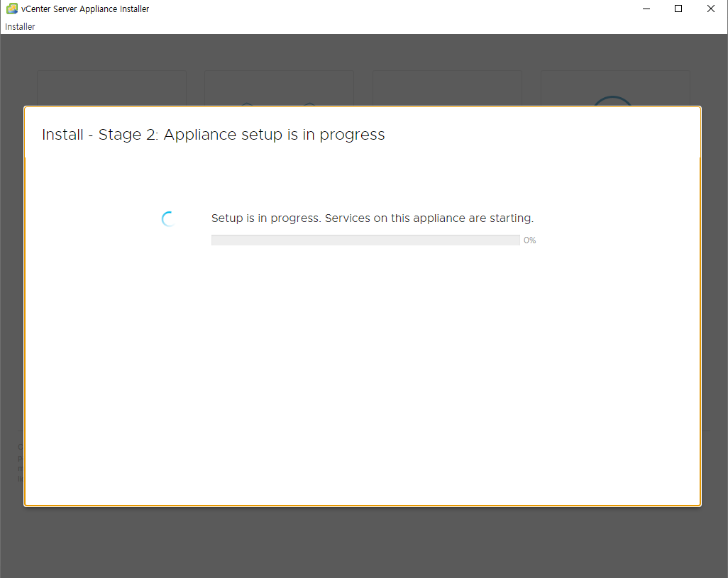Close the vCenter installer window
Image resolution: width=728 pixels, height=578 pixels.
[x=711, y=9]
